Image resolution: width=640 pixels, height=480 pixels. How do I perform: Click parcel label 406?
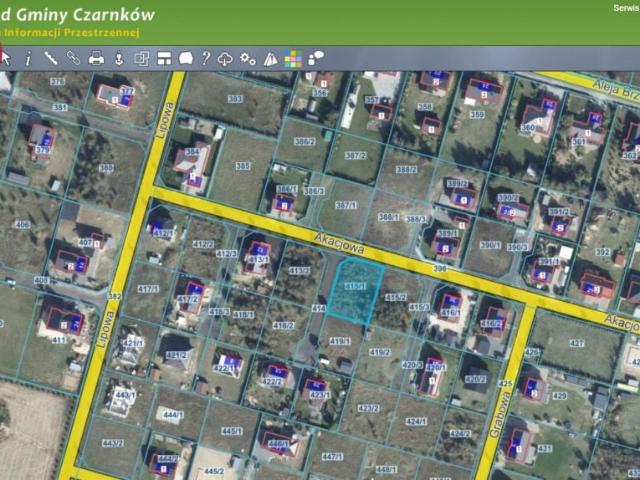[22, 224]
